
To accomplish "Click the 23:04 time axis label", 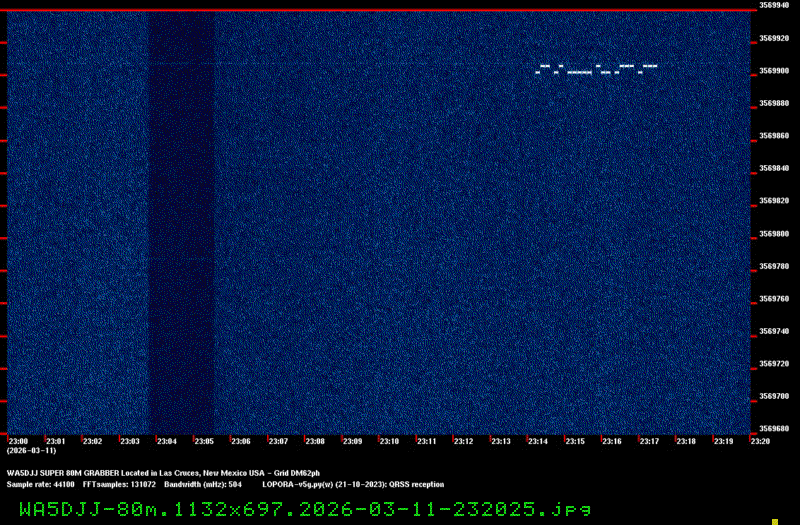I will point(167,441).
